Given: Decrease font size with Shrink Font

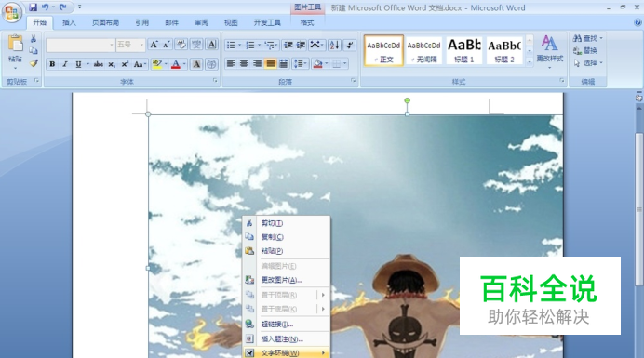Looking at the screenshot, I should point(166,45).
